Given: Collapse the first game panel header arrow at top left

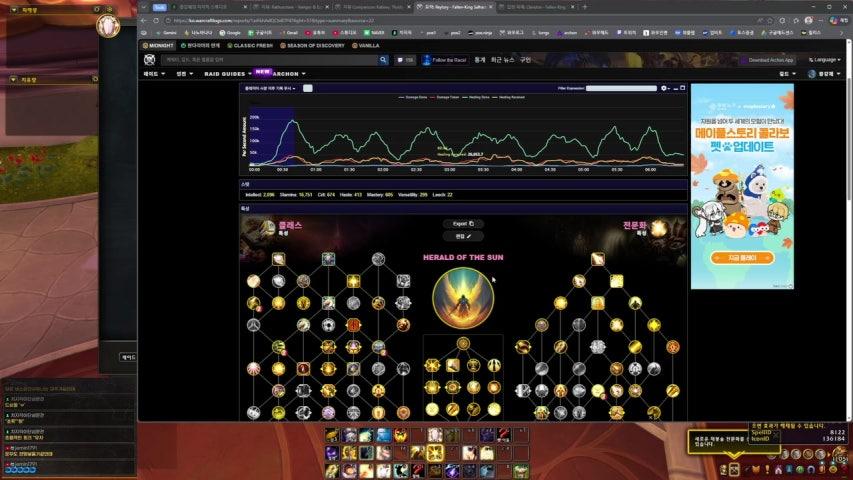Looking at the screenshot, I should point(14,10).
